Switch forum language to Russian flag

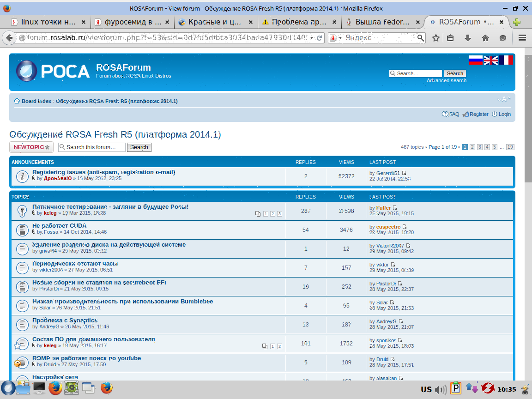(475, 60)
